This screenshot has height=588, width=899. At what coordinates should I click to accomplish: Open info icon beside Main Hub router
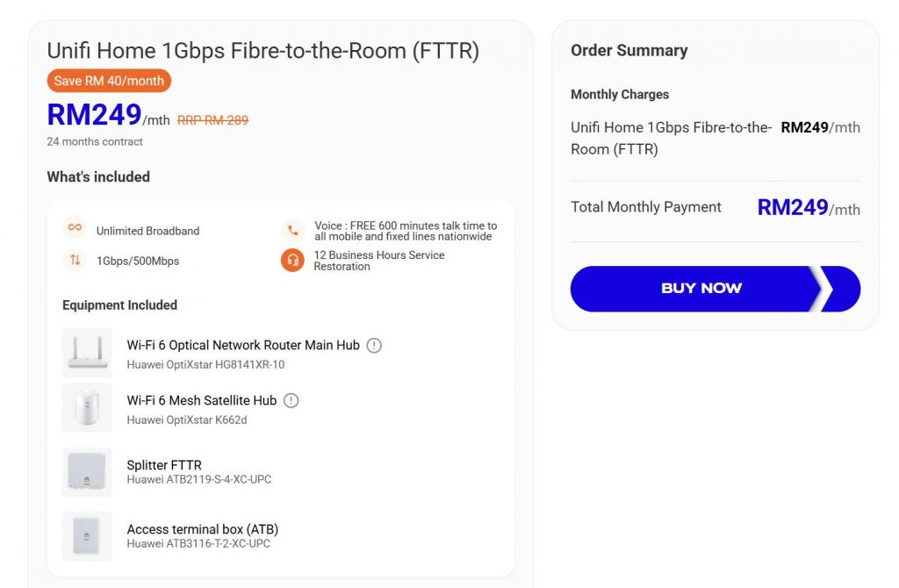pyautogui.click(x=374, y=346)
